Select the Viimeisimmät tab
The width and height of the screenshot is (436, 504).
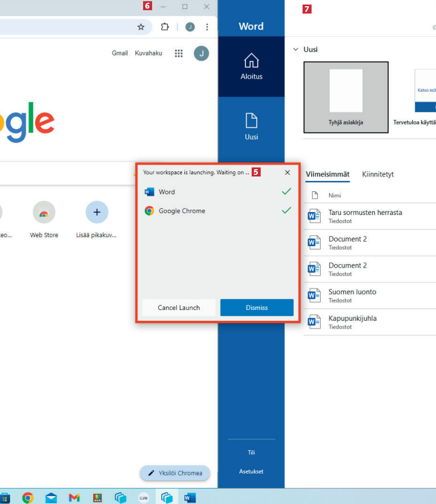327,174
